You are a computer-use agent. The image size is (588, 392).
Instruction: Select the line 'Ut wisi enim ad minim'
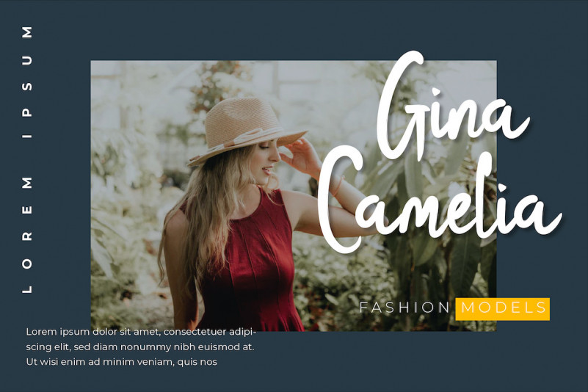pyautogui.click(x=122, y=362)
